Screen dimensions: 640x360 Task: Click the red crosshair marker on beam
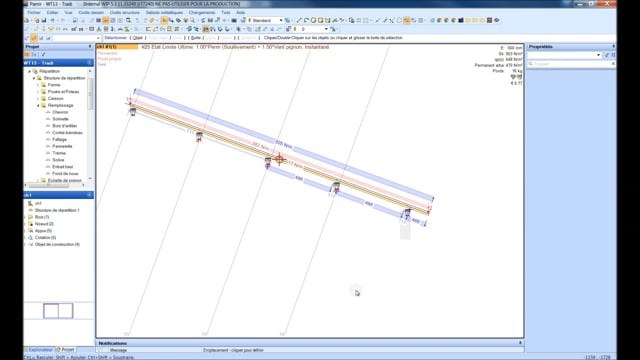point(280,159)
